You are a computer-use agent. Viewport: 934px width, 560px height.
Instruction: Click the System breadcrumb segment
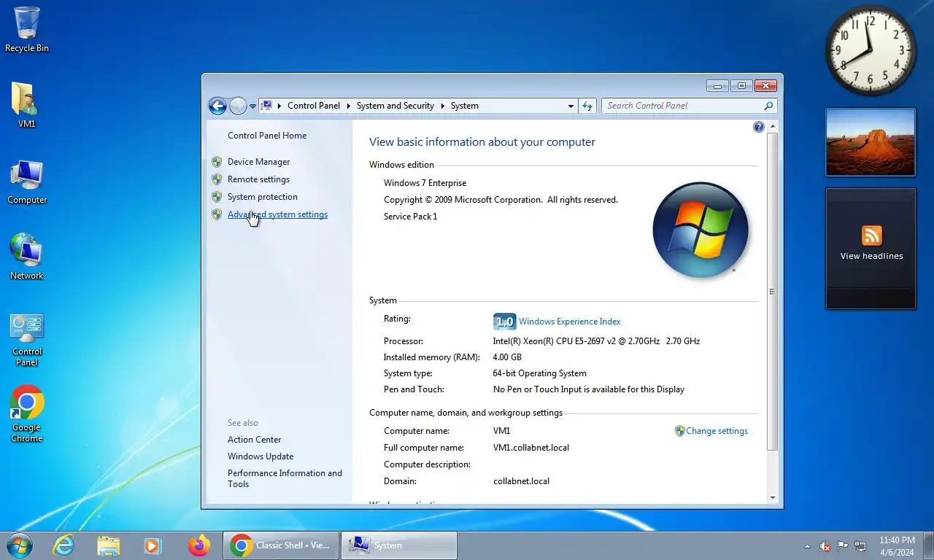[465, 106]
